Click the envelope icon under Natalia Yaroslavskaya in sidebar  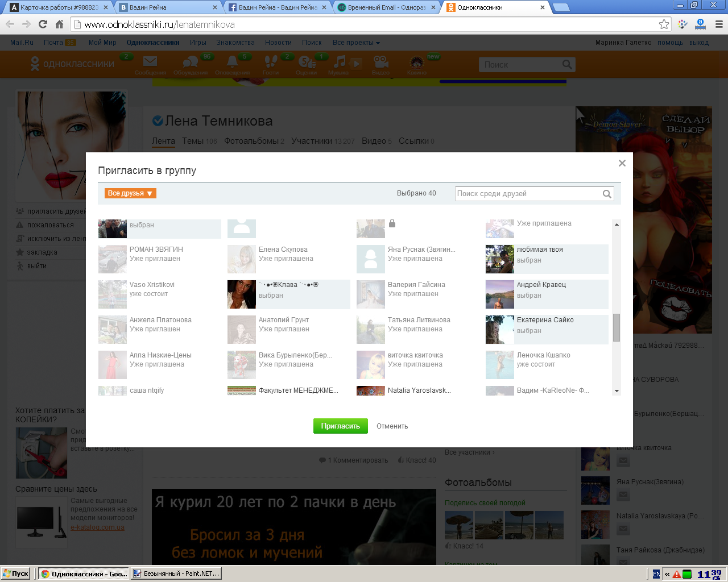pyautogui.click(x=624, y=529)
